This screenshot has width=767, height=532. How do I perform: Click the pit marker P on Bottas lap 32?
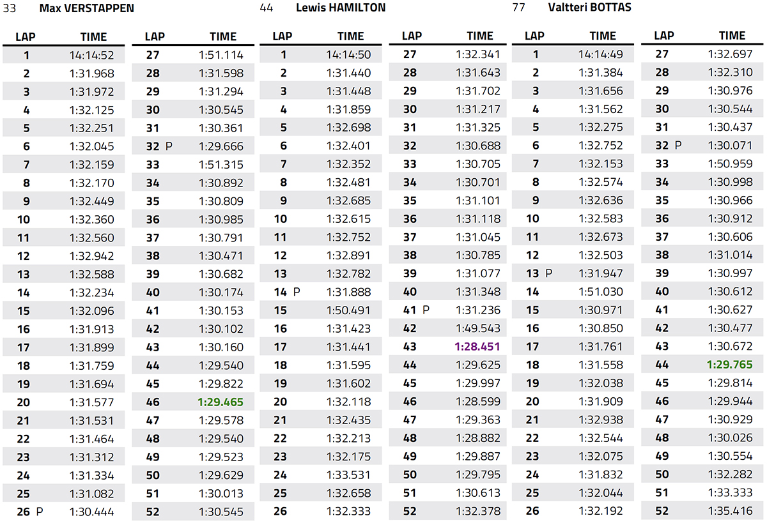678,145
